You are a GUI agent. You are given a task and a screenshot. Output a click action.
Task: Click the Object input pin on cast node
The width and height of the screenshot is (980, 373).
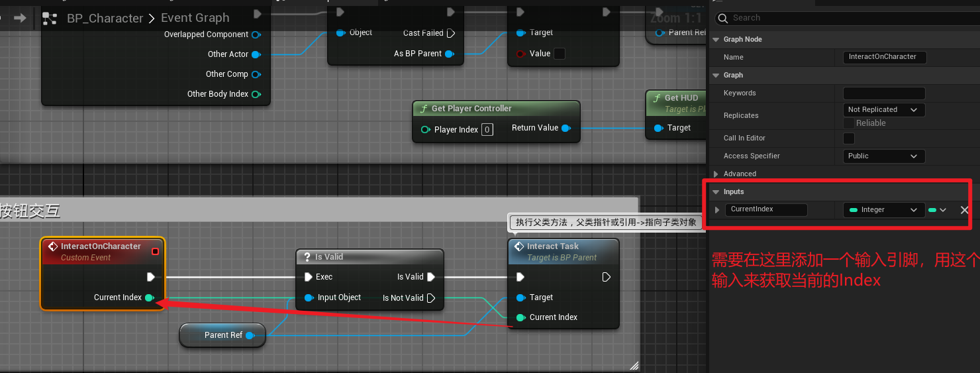click(340, 32)
